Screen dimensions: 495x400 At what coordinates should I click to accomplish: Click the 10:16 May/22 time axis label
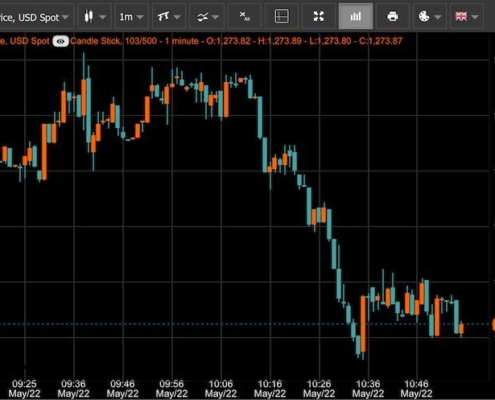pyautogui.click(x=270, y=389)
